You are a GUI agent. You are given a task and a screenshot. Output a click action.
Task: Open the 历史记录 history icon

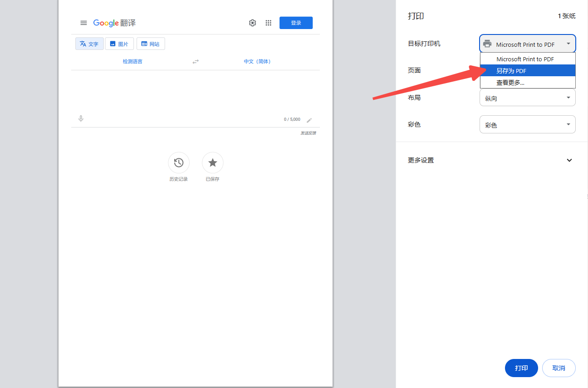coord(179,162)
